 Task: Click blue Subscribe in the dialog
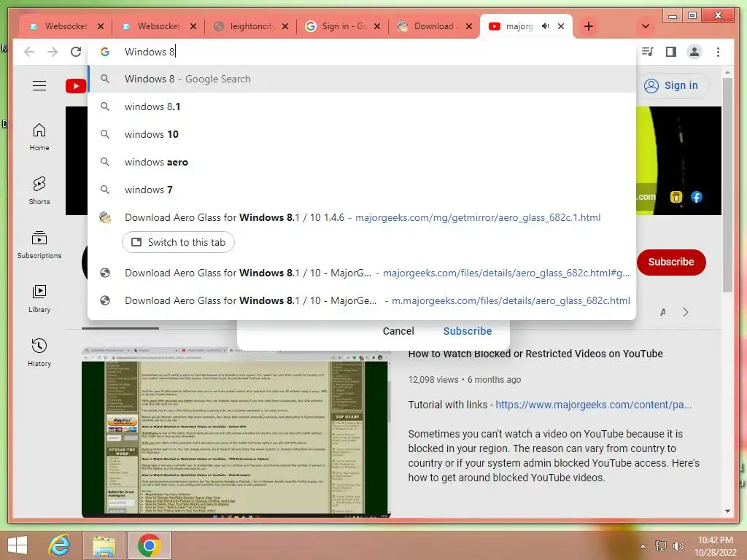468,331
